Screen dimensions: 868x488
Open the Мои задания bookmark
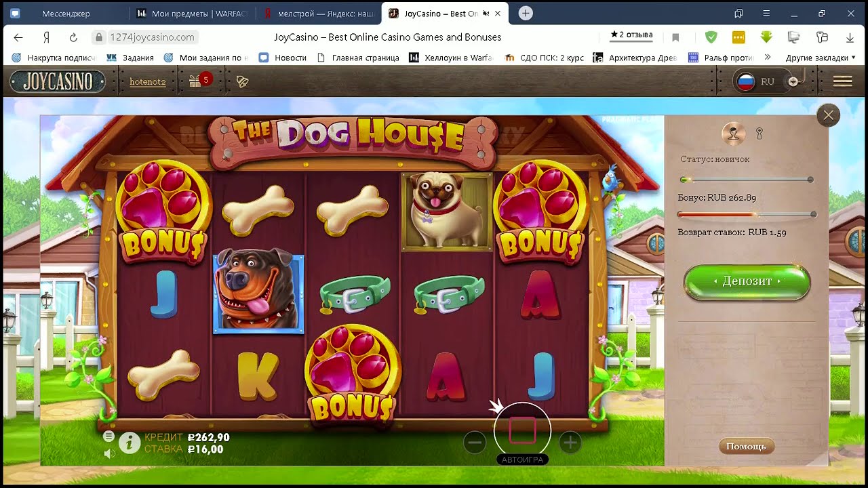click(205, 58)
